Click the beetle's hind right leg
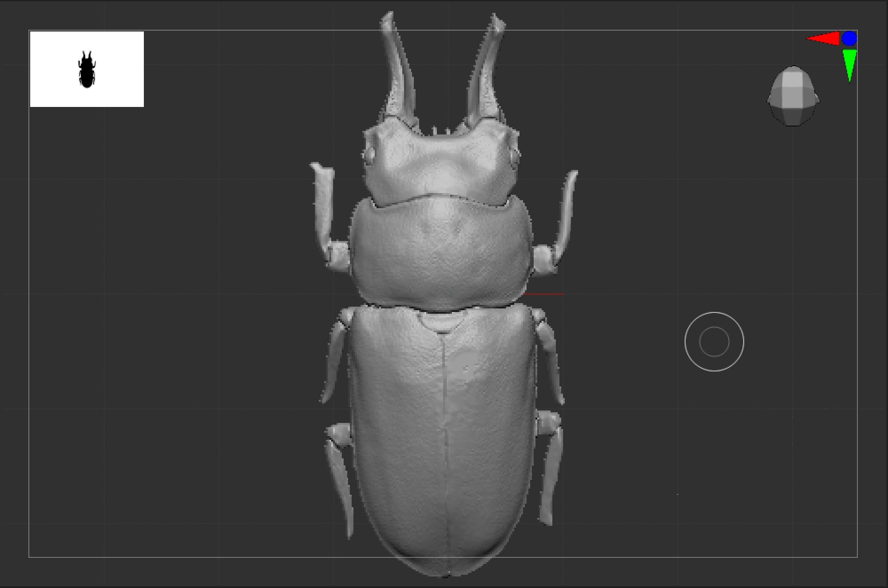Viewport: 888px width, 588px height. 551,470
